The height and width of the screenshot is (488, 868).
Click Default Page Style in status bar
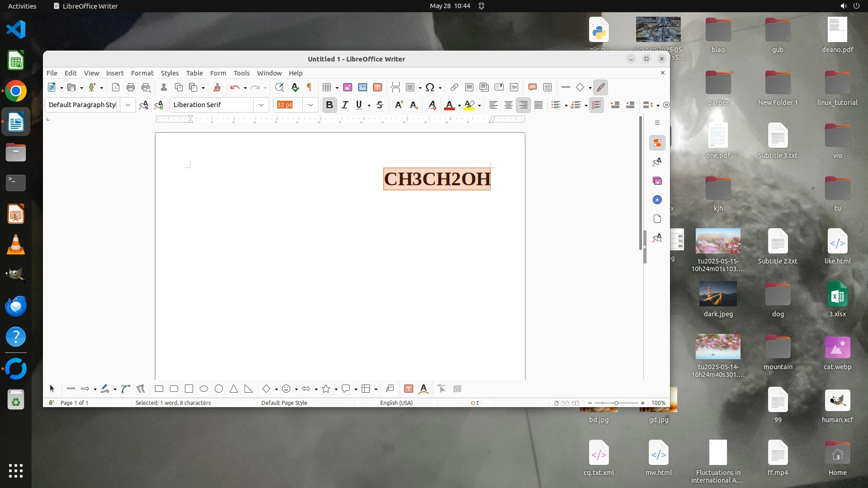pos(284,403)
